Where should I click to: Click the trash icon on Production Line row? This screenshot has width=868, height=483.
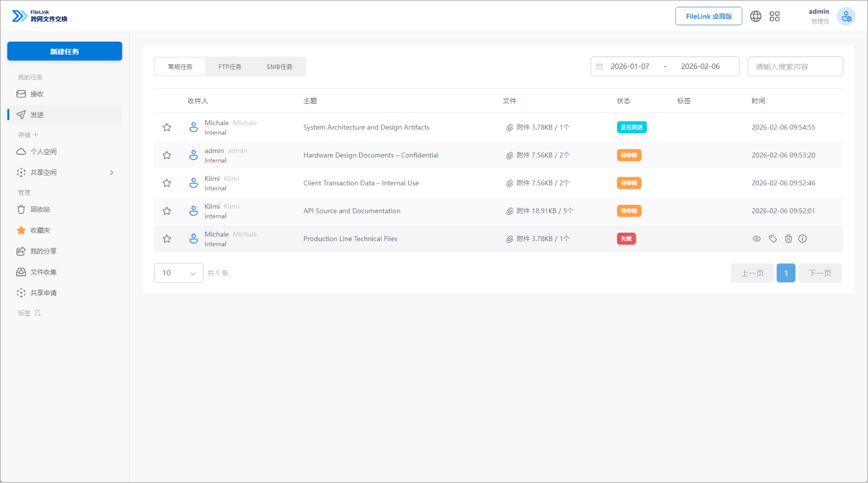(788, 239)
